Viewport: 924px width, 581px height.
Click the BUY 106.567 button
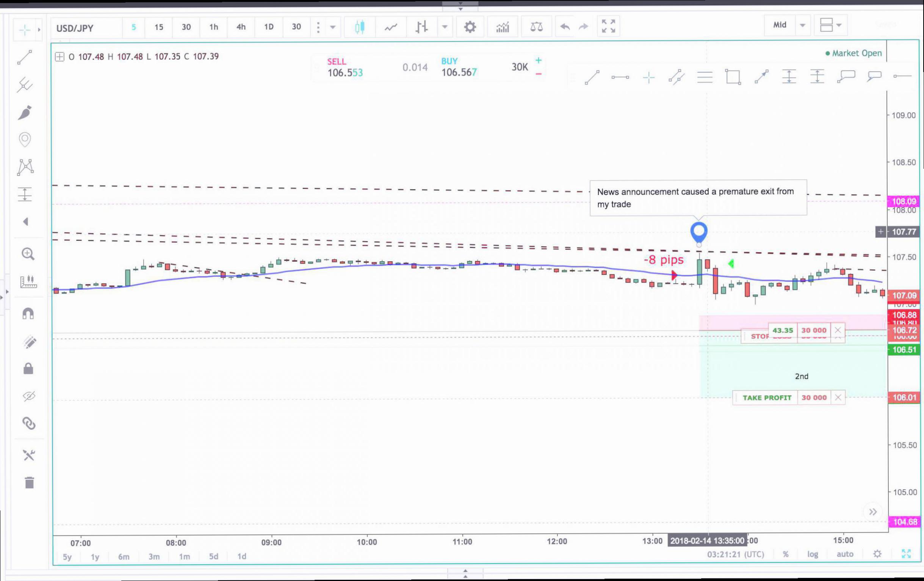click(459, 67)
